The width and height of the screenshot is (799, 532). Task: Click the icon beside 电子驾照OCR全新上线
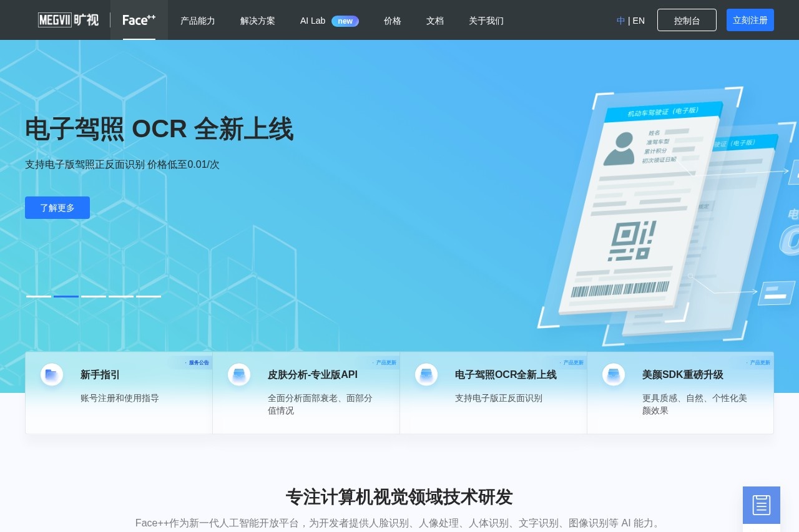[426, 374]
